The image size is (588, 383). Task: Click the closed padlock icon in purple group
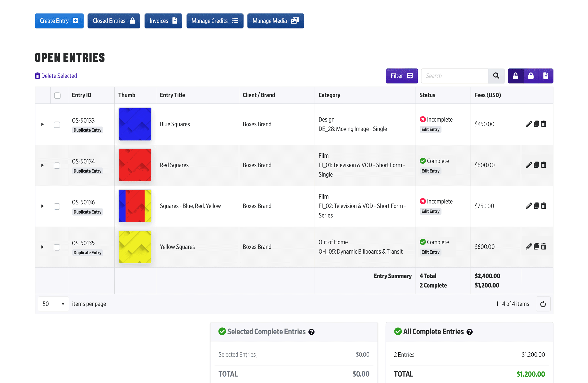(531, 76)
